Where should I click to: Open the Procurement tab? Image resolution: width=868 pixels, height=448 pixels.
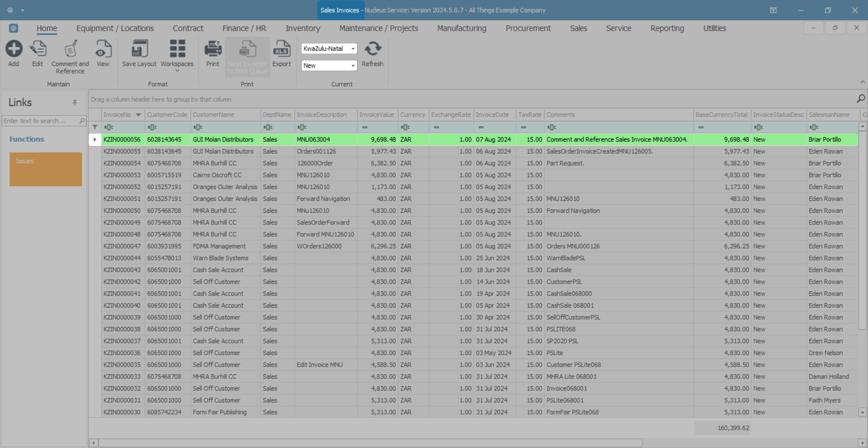pyautogui.click(x=528, y=28)
